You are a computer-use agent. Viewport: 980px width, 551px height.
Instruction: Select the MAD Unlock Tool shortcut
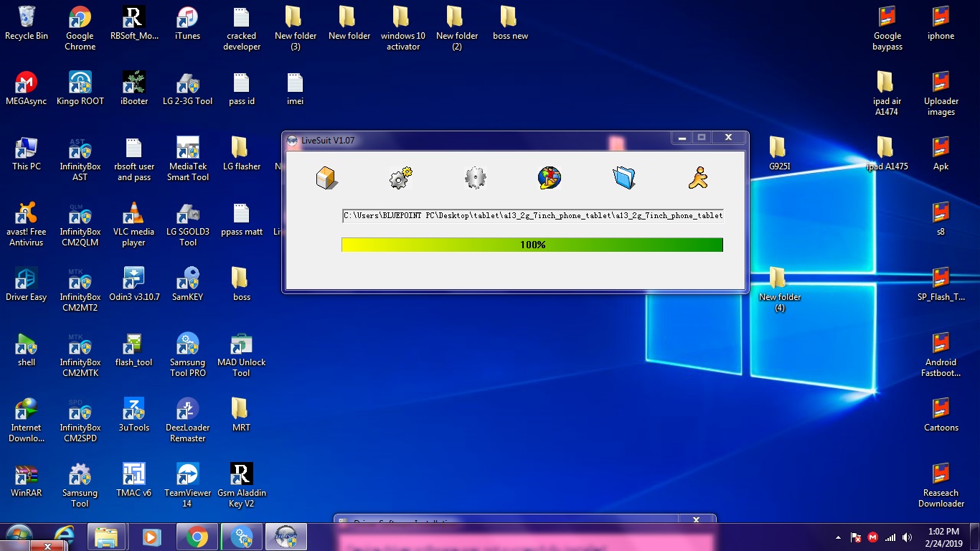[242, 355]
